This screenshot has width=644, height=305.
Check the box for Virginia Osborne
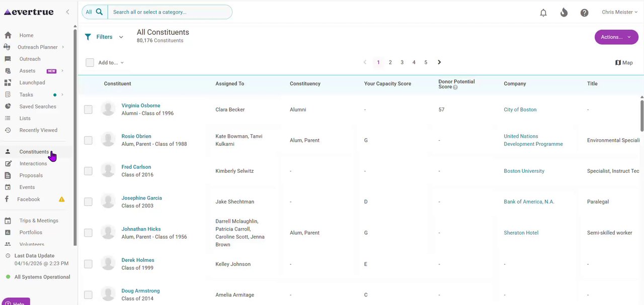pos(88,110)
